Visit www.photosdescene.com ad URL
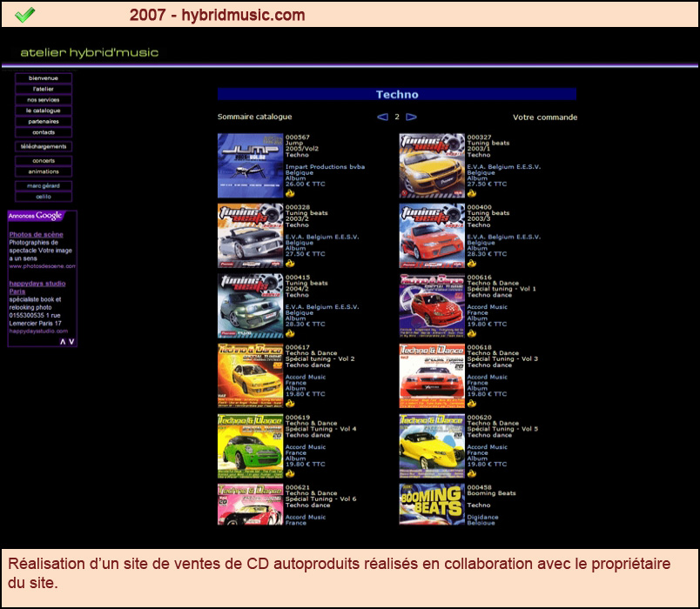 43,266
